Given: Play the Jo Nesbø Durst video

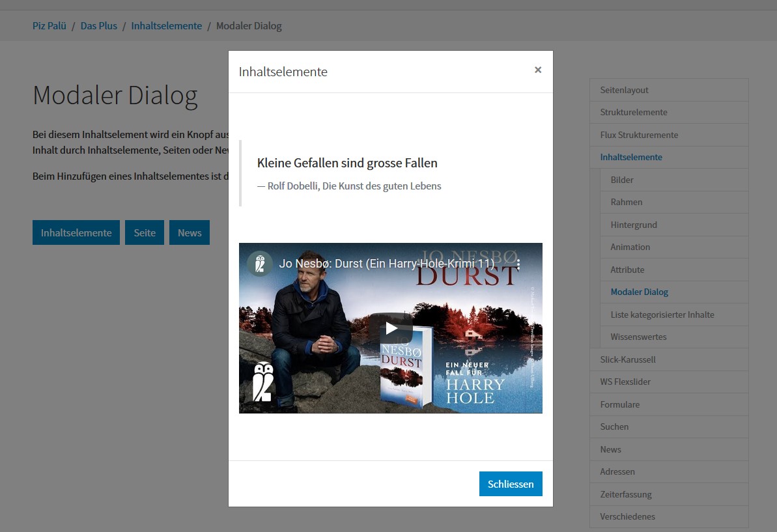Looking at the screenshot, I should (x=390, y=328).
